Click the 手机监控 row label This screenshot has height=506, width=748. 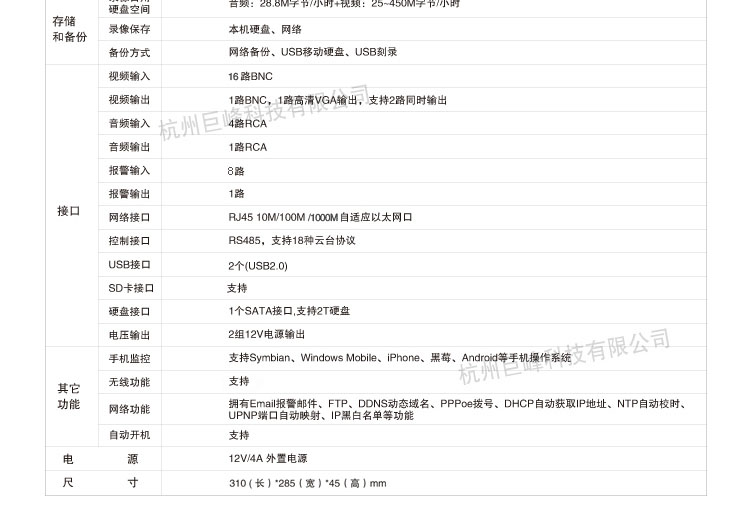[129, 358]
